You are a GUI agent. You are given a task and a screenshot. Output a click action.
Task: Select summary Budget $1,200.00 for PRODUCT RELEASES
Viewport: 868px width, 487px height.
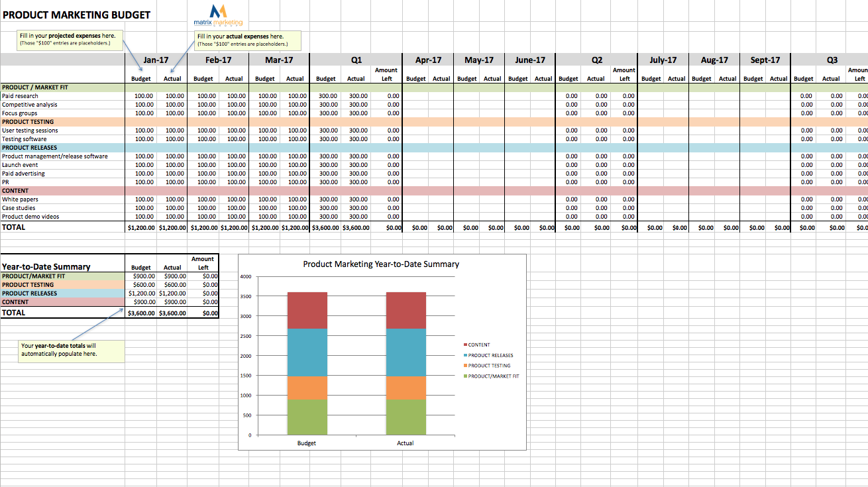point(141,294)
